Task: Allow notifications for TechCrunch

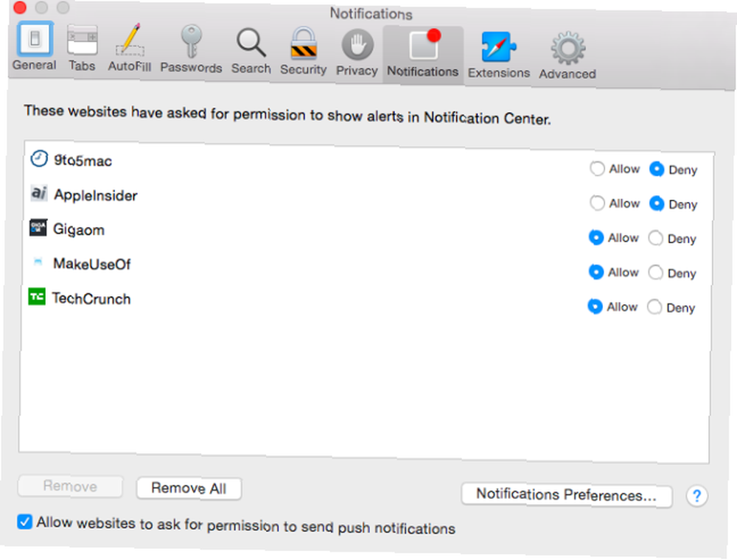Action: (x=595, y=307)
